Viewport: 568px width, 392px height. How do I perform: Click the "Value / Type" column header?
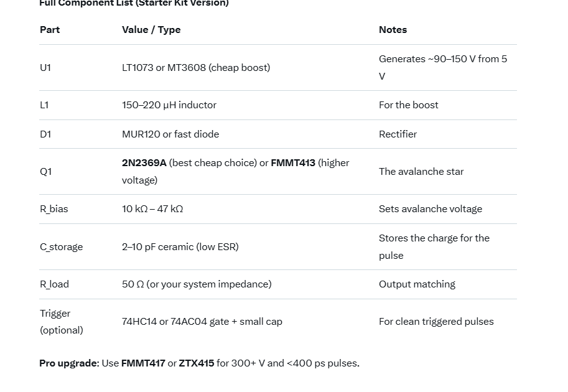coord(151,30)
